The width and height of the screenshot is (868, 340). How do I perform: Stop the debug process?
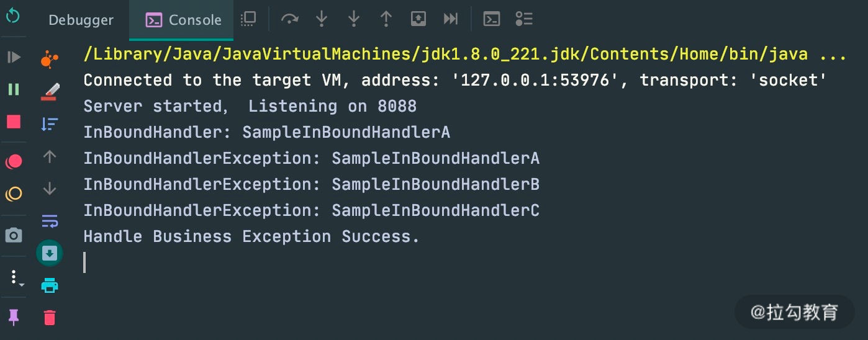[x=13, y=122]
